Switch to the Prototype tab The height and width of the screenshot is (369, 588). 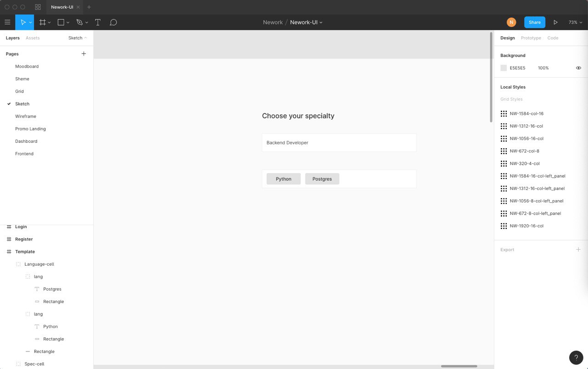(x=531, y=38)
